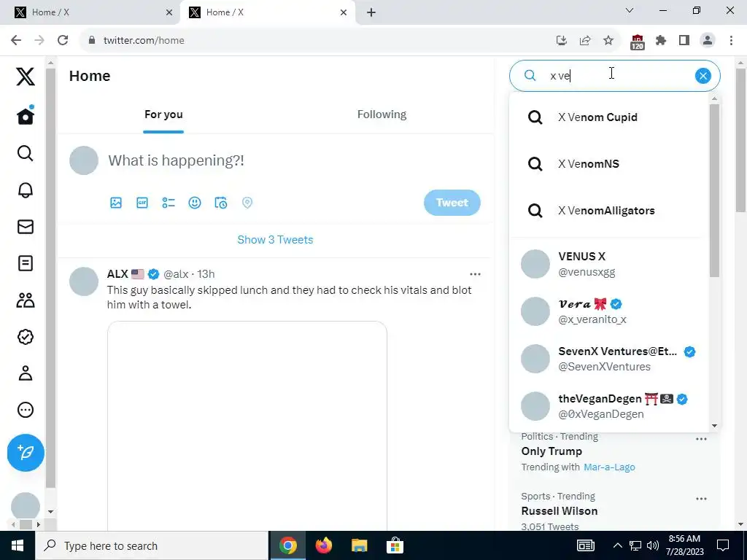747x560 pixels.
Task: Add a GIF to the tweet
Action: (x=142, y=203)
